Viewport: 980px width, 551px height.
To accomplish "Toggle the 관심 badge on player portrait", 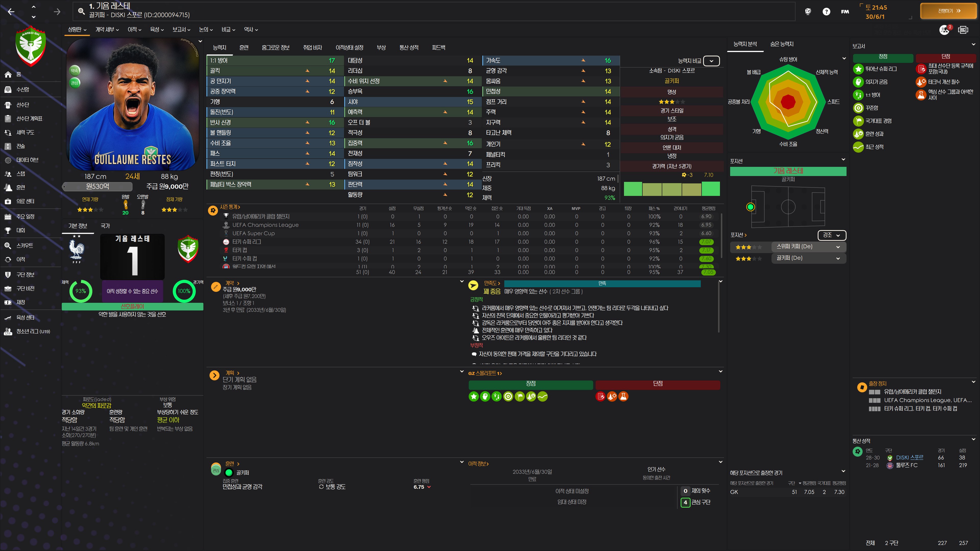I will (75, 82).
